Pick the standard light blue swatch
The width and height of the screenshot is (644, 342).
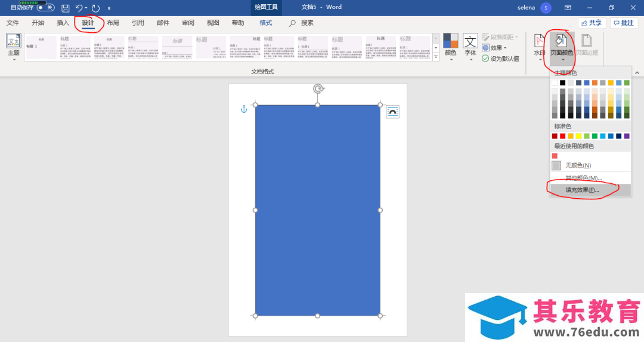pyautogui.click(x=603, y=136)
